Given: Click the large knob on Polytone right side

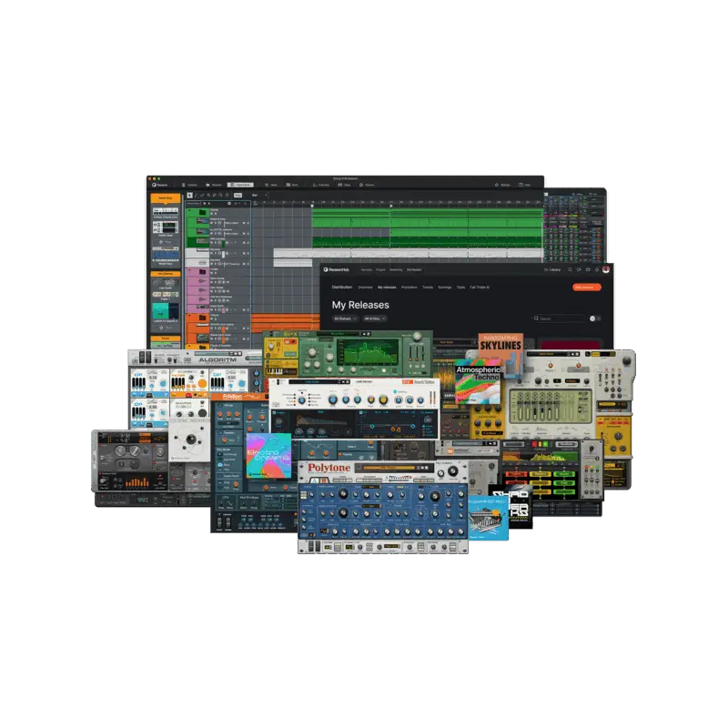Looking at the screenshot, I should pyautogui.click(x=452, y=471).
